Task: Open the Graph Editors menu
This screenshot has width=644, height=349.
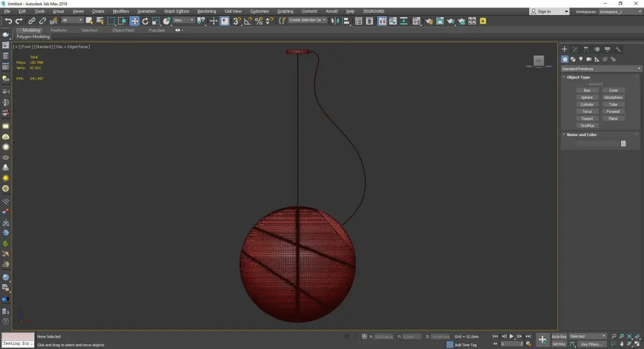Action: coord(177,11)
